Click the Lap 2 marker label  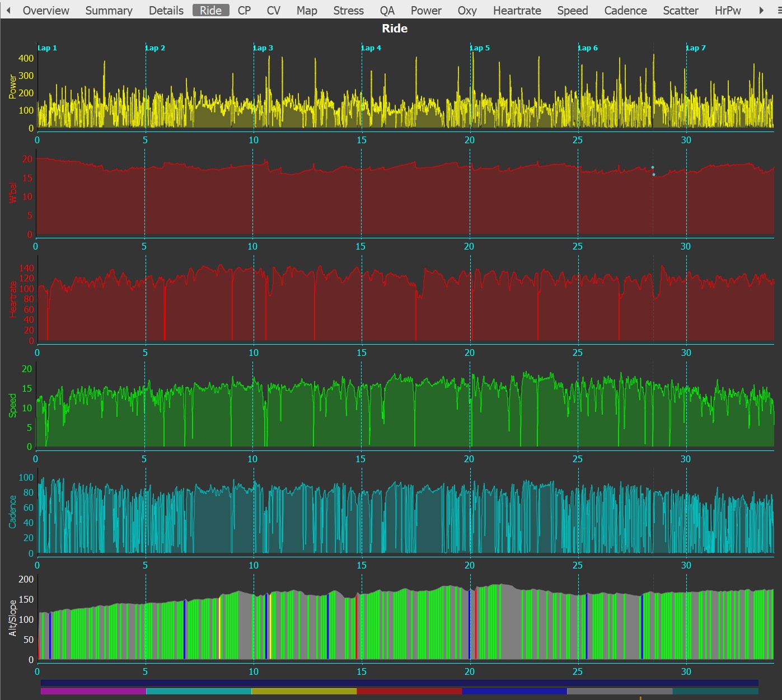pos(155,48)
